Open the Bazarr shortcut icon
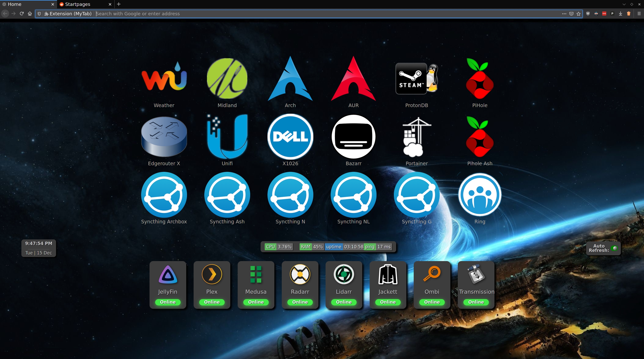Screen dimensions: 644x359 353,136
